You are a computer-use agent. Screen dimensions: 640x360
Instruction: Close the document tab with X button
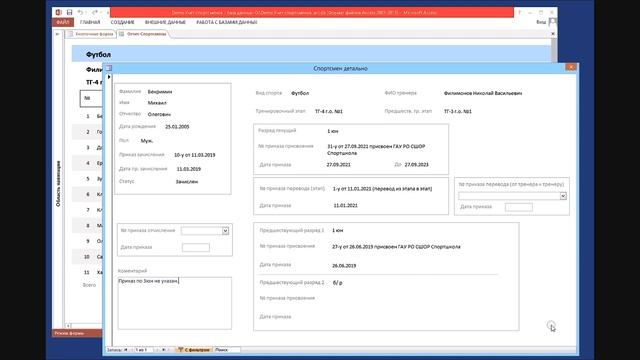coord(553,34)
